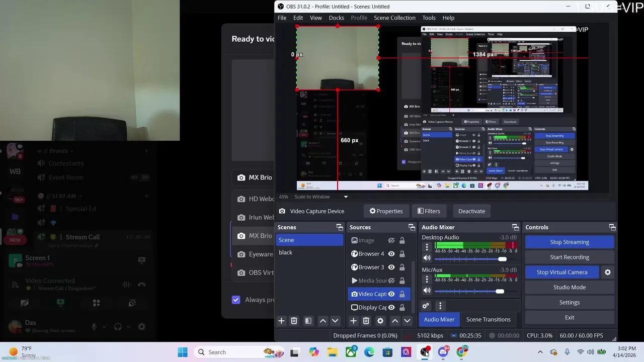This screenshot has width=644, height=362.
Task: Configure virtual camera gear icon
Action: tap(608, 272)
